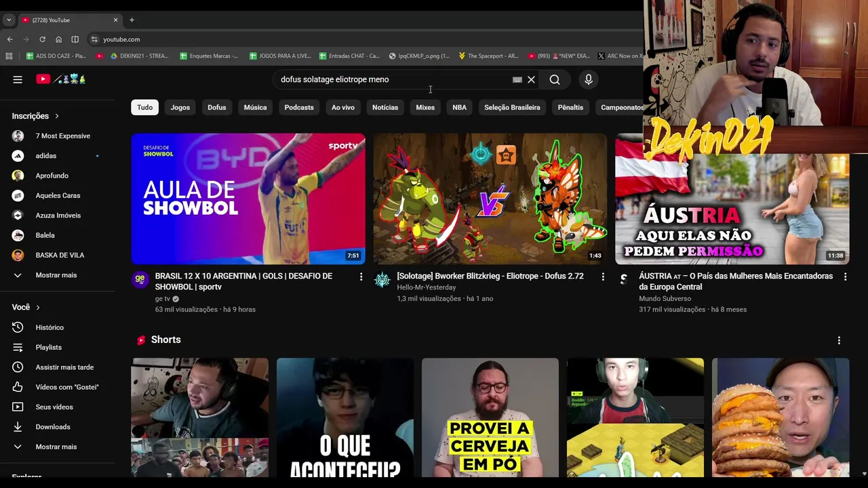Open ge tv channel avatar

[x=140, y=279]
